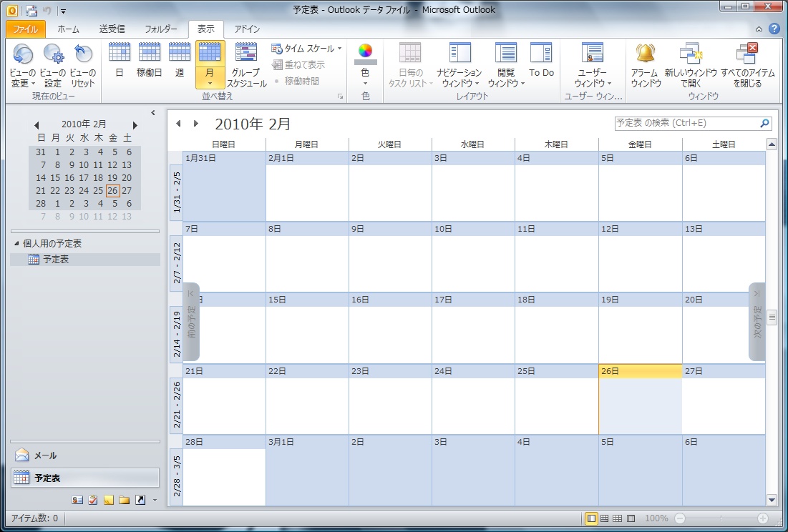Select the 1/31 - 2/5 week header
This screenshot has height=532, width=788.
point(176,192)
